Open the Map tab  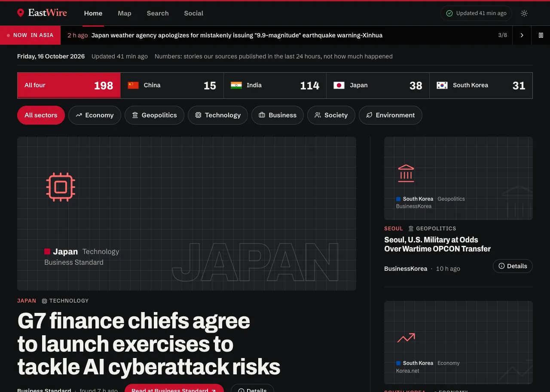125,13
